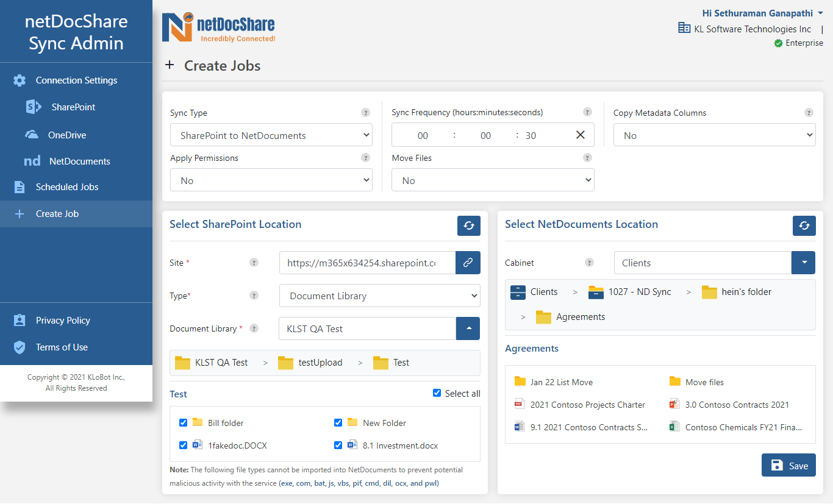This screenshot has width=833, height=504.
Task: Click the Save button
Action: [788, 465]
